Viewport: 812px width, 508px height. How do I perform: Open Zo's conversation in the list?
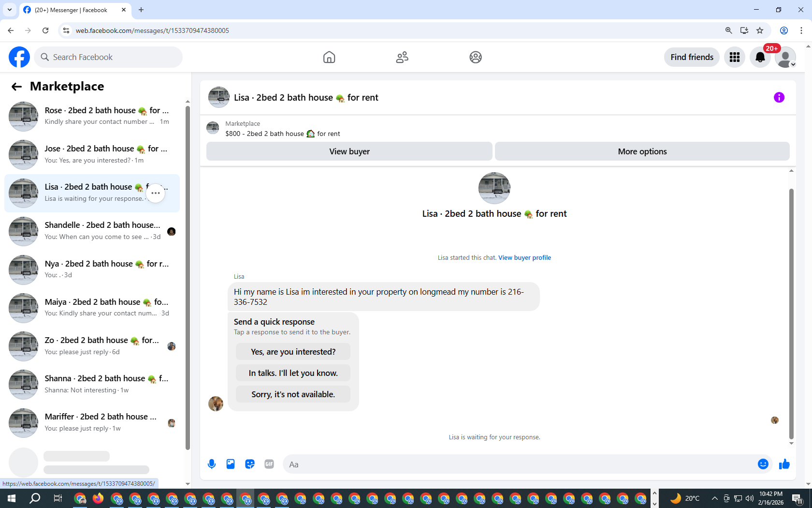[92, 346]
